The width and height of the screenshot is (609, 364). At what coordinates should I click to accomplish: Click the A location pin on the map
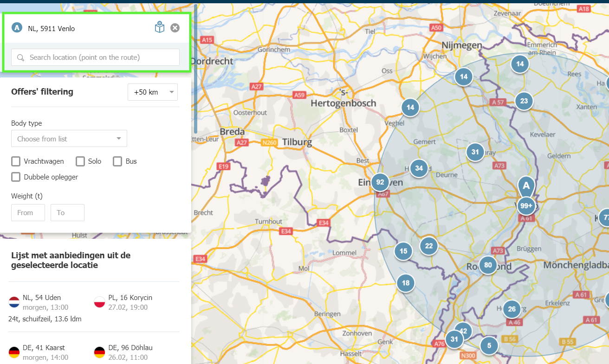(x=526, y=186)
